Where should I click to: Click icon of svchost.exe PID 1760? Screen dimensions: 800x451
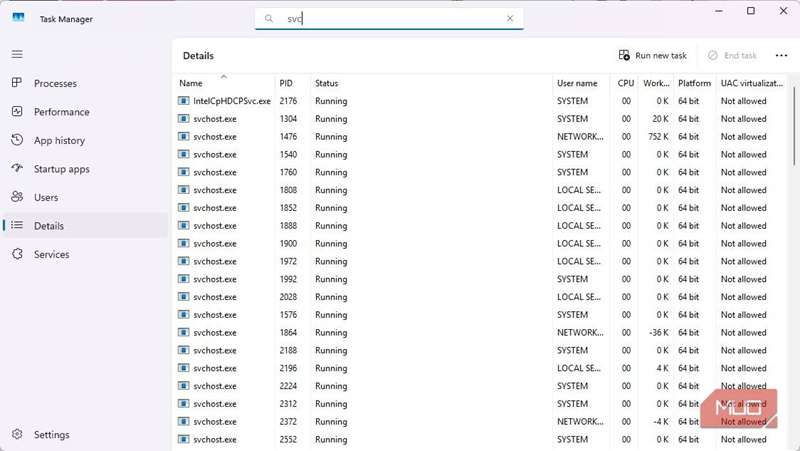tap(183, 172)
